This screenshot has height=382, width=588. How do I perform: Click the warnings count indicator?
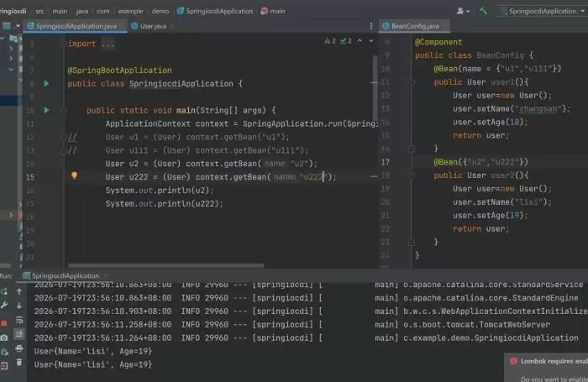coord(330,41)
